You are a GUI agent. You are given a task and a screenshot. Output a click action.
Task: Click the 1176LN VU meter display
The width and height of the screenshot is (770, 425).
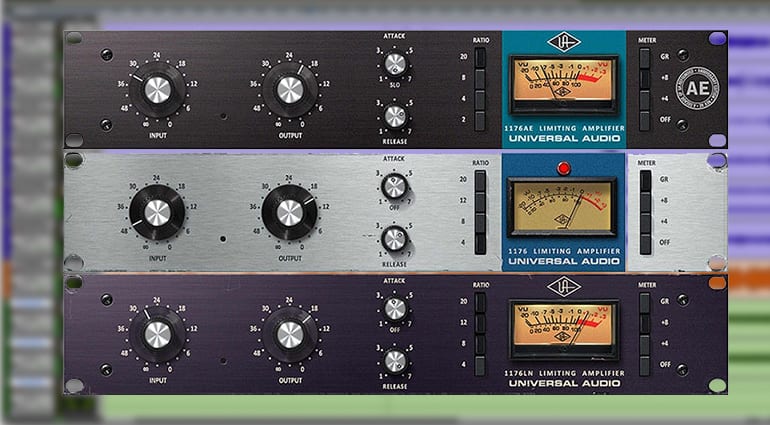tap(564, 329)
